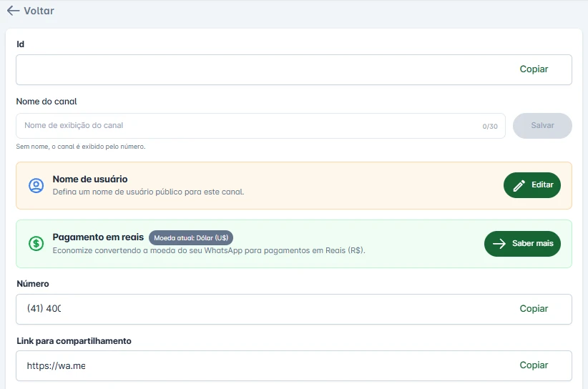Copy the Id field value
This screenshot has width=588, height=389.
coord(534,69)
